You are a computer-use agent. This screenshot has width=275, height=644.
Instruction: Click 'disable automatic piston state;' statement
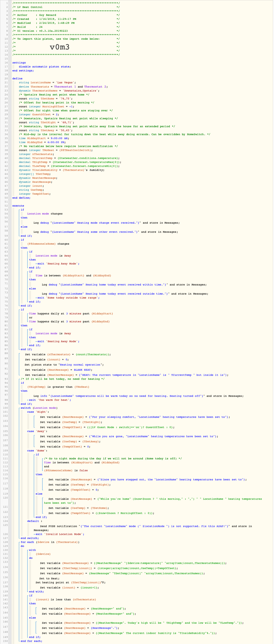(x=45, y=67)
